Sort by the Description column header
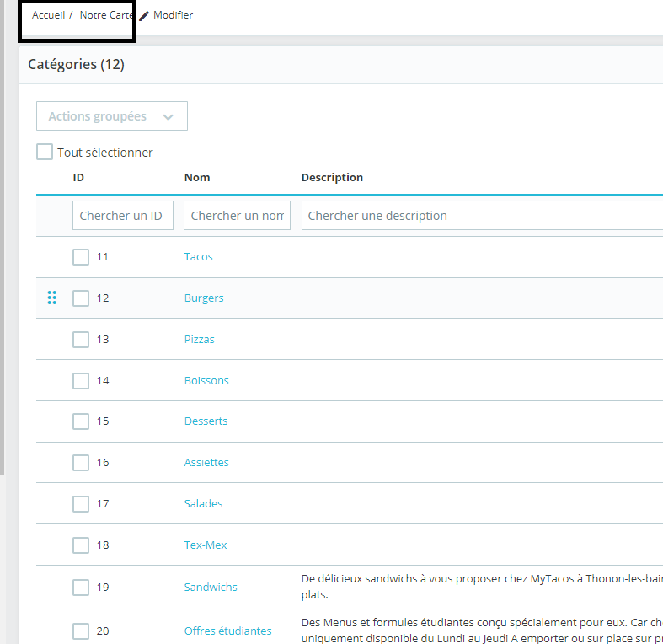The width and height of the screenshot is (663, 644). tap(332, 178)
